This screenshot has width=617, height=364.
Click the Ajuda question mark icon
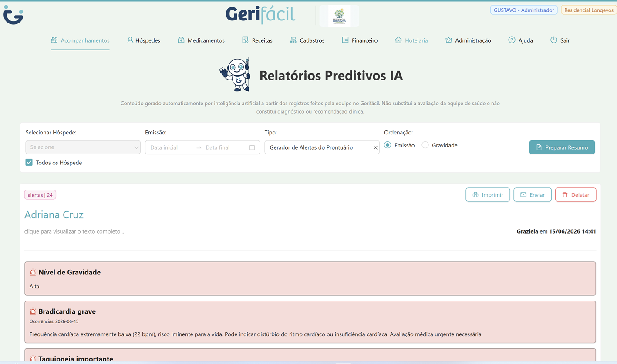(x=512, y=40)
